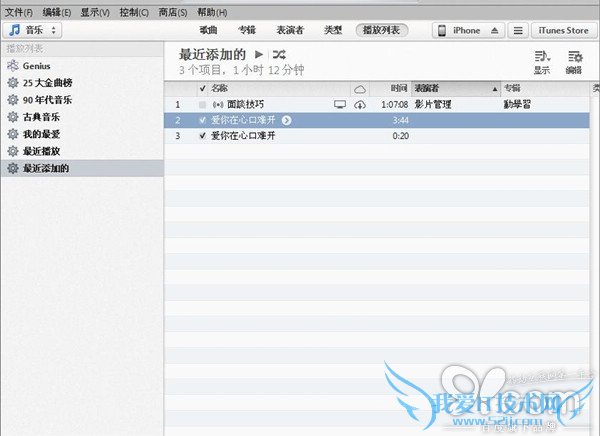
Task: Sort by the 时间 column header
Action: (x=399, y=88)
